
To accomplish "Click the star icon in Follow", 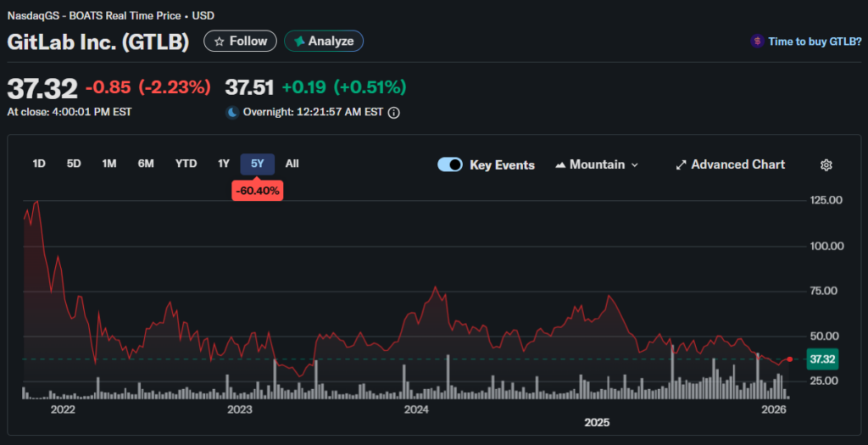I will click(220, 42).
